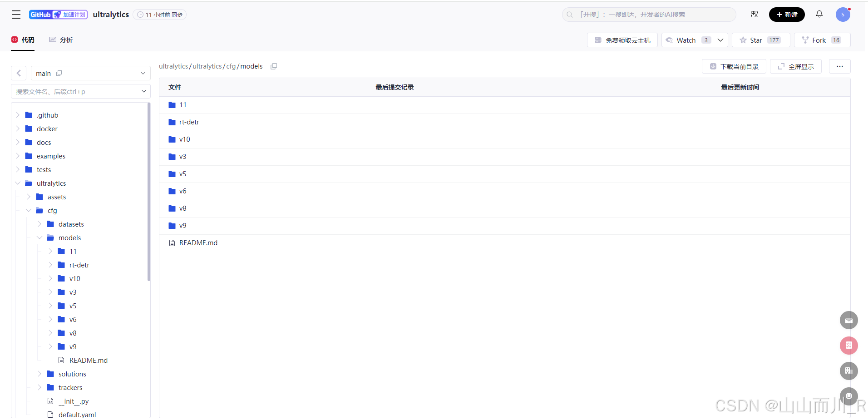Expand the docker folder in tree

(x=18, y=128)
